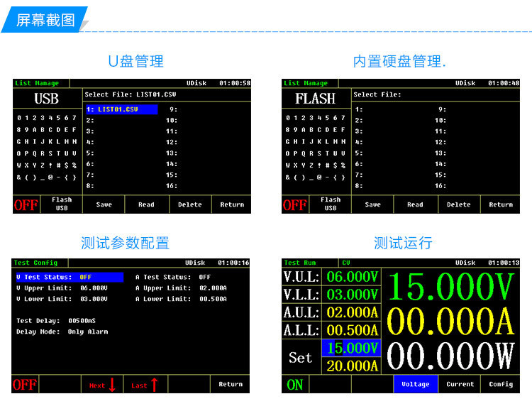The image size is (532, 416).
Task: Select A Upper Limit 02.000A value
Action: tap(213, 288)
